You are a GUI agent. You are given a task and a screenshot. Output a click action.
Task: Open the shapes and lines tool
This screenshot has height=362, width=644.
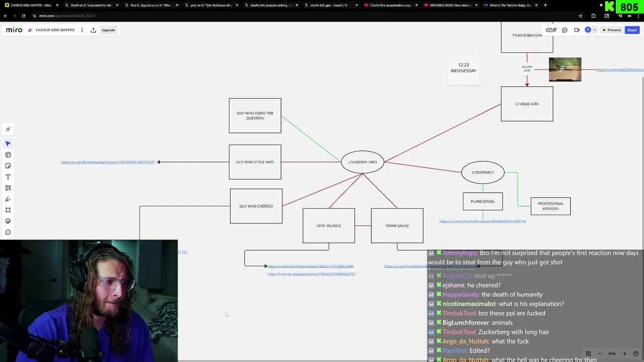[8, 188]
